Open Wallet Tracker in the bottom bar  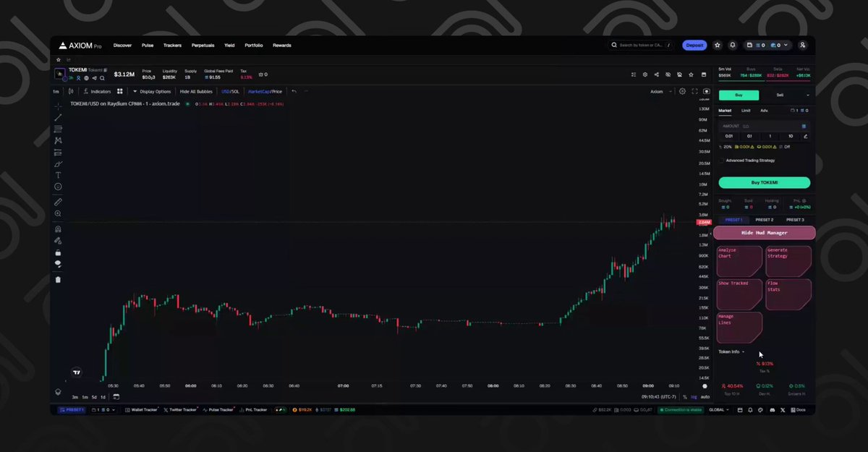142,410
